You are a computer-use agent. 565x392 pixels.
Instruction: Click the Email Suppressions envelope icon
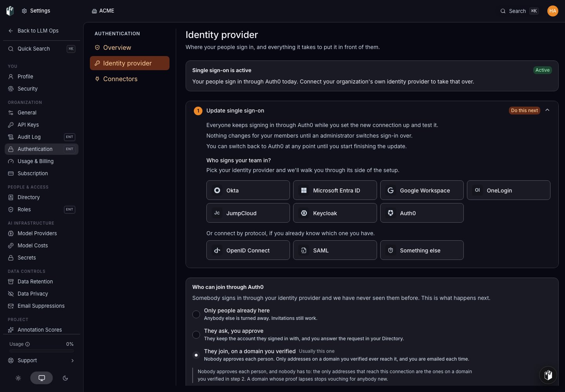point(11,306)
